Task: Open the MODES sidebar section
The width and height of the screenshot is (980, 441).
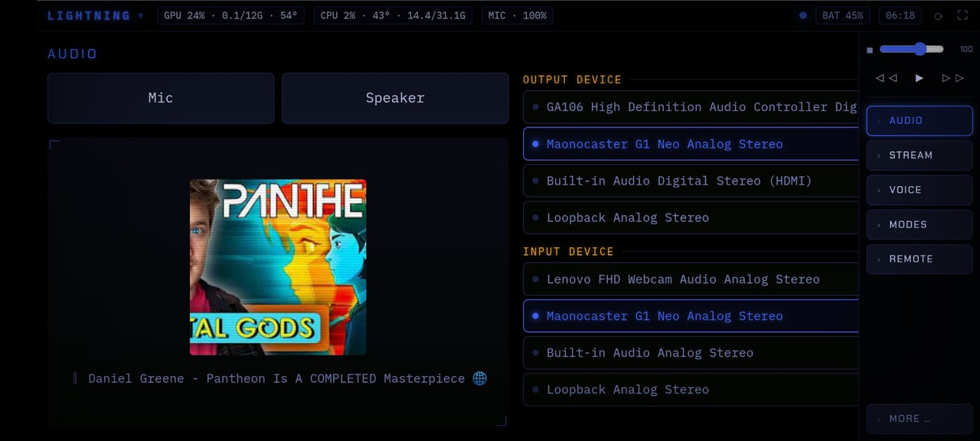Action: coord(920,224)
